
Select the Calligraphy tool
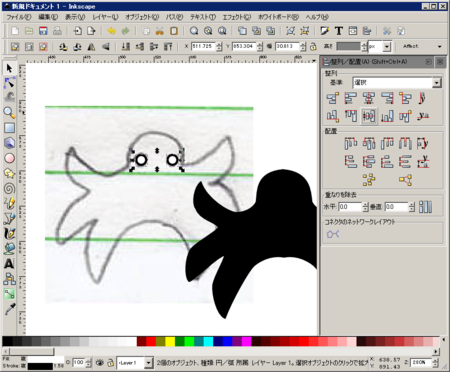(9, 233)
